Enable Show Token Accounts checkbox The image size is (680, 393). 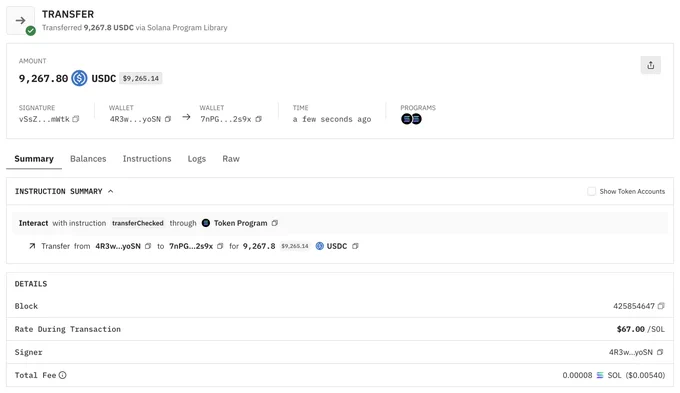pyautogui.click(x=591, y=191)
